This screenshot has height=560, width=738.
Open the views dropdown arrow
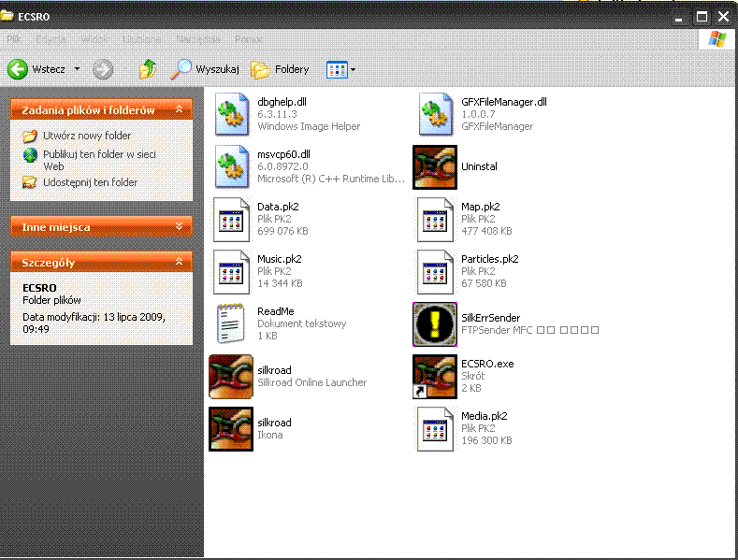(x=353, y=69)
